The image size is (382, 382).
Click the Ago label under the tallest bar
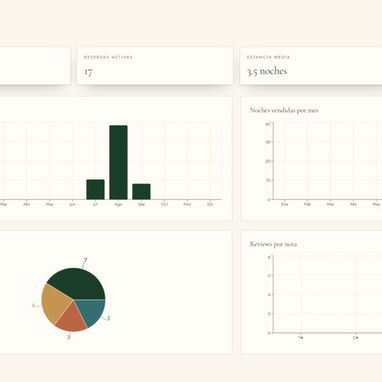[x=118, y=204]
